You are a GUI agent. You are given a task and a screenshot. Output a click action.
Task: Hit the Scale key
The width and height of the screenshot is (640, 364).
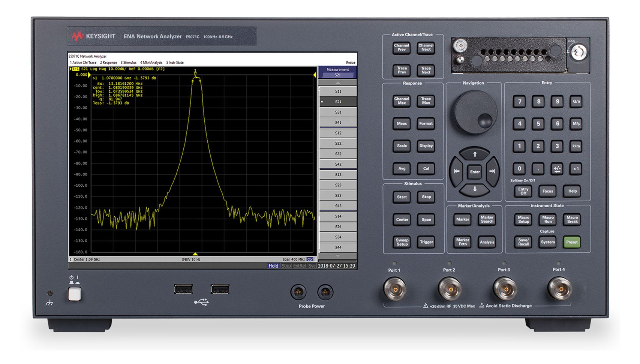tap(402, 146)
